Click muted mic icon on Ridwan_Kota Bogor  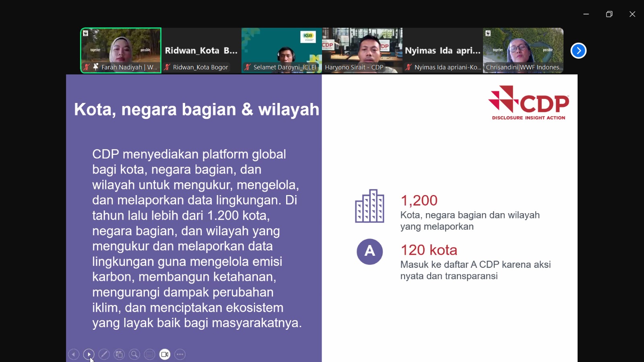167,67
